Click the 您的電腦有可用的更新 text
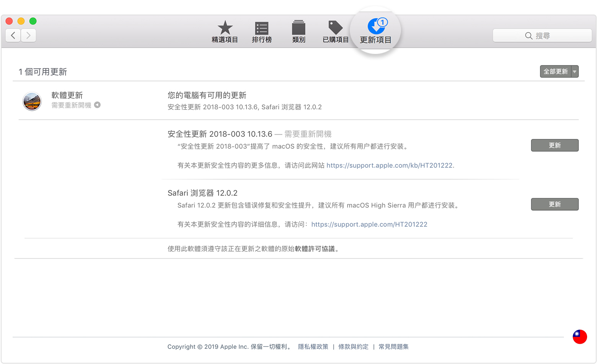 click(207, 95)
